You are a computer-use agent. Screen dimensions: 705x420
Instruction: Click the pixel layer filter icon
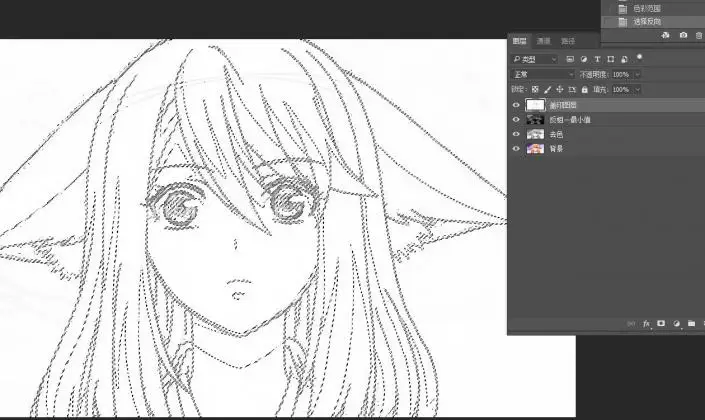click(x=570, y=59)
